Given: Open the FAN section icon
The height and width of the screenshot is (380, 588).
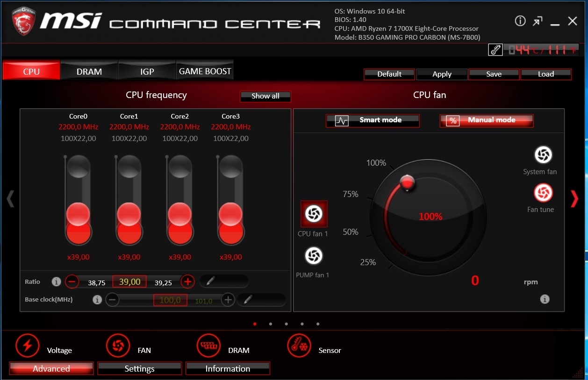Looking at the screenshot, I should coord(118,345).
